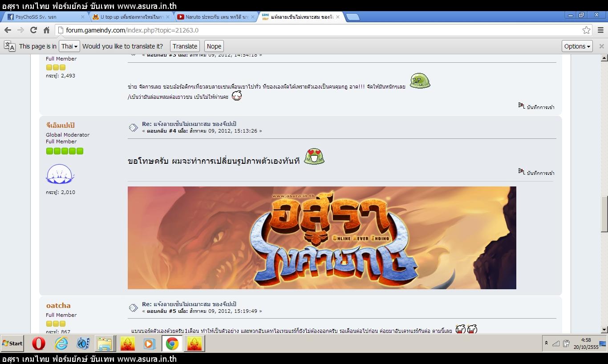Click the white face emoticon in reply #3
Image resolution: width=608 pixels, height=364 pixels.
(237, 95)
